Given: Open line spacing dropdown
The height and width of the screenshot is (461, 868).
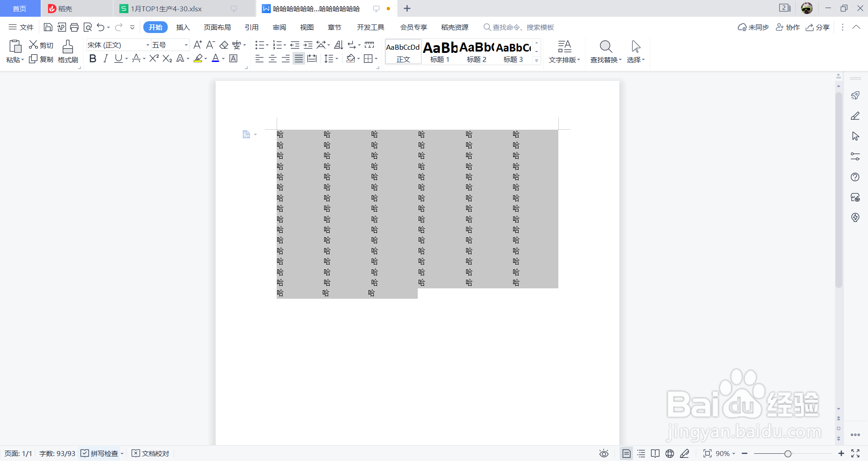Looking at the screenshot, I should click(x=337, y=58).
